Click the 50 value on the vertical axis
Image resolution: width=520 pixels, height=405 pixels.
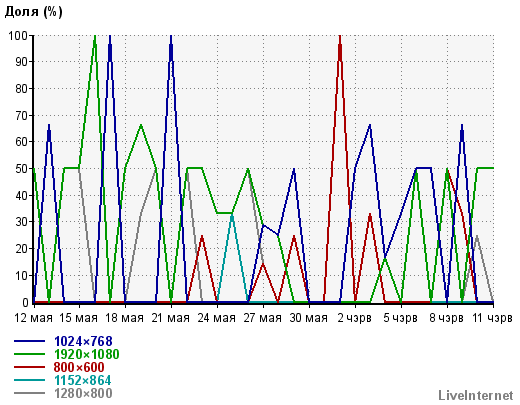(x=22, y=168)
